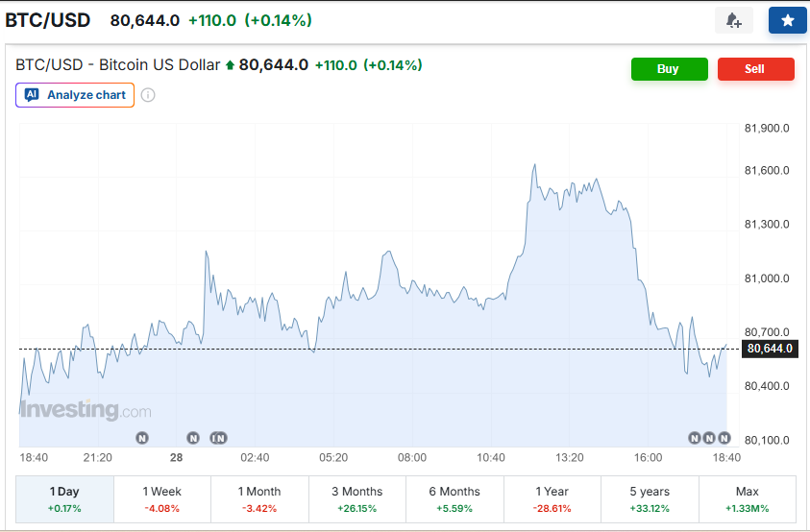
Task: Click the 81,900.0 price axis label
Action: coord(767,128)
